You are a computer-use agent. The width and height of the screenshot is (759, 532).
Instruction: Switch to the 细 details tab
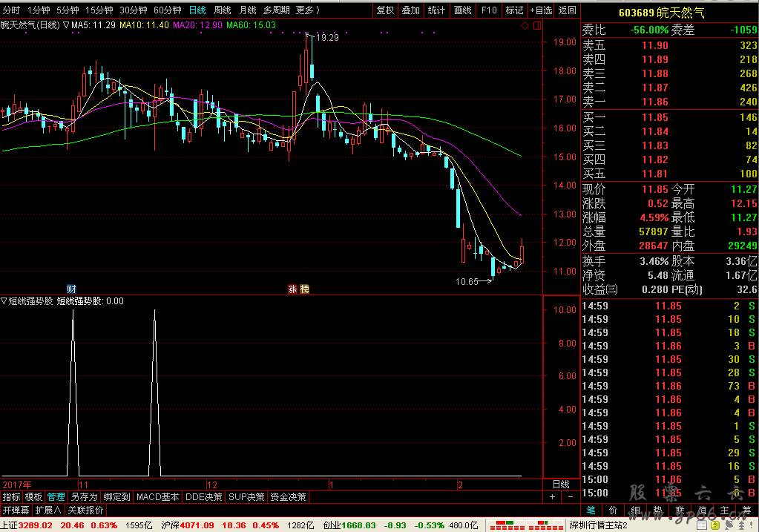click(x=636, y=510)
